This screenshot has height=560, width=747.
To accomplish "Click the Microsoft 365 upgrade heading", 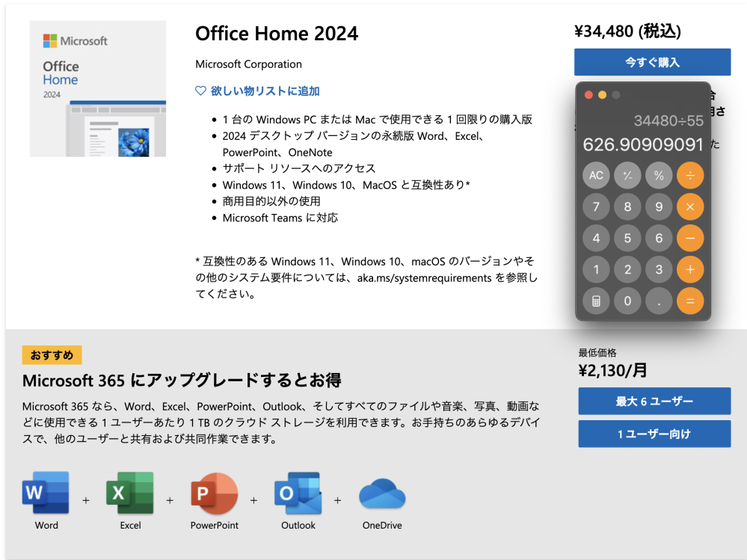I will [x=182, y=381].
